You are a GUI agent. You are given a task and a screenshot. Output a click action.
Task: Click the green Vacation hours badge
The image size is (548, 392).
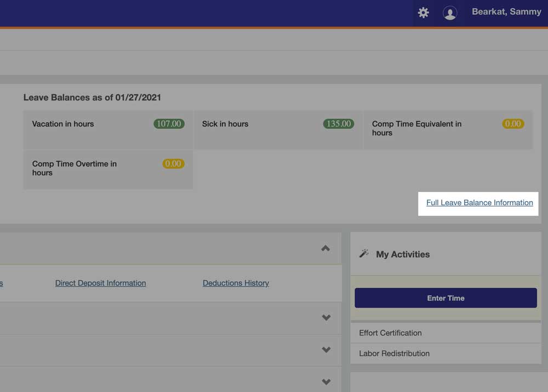[x=169, y=123]
